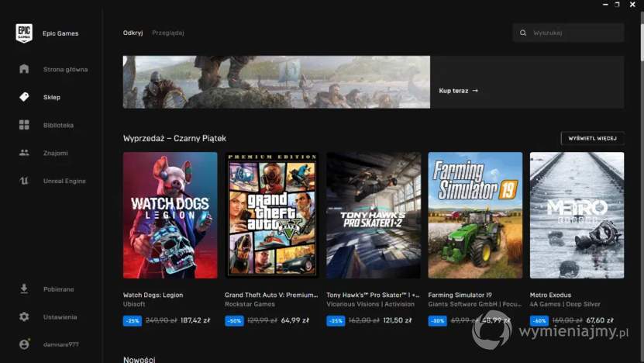Click the Ubisoft publisher label

pos(134,304)
